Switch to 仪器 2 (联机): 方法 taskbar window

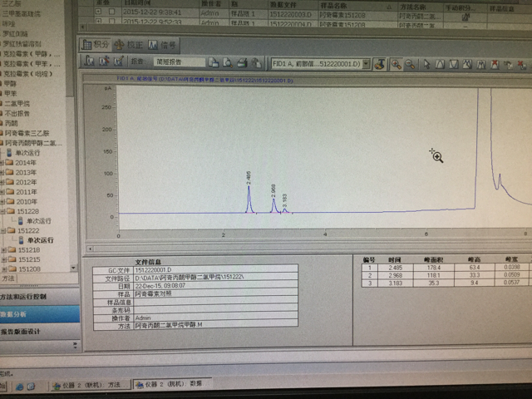91,385
